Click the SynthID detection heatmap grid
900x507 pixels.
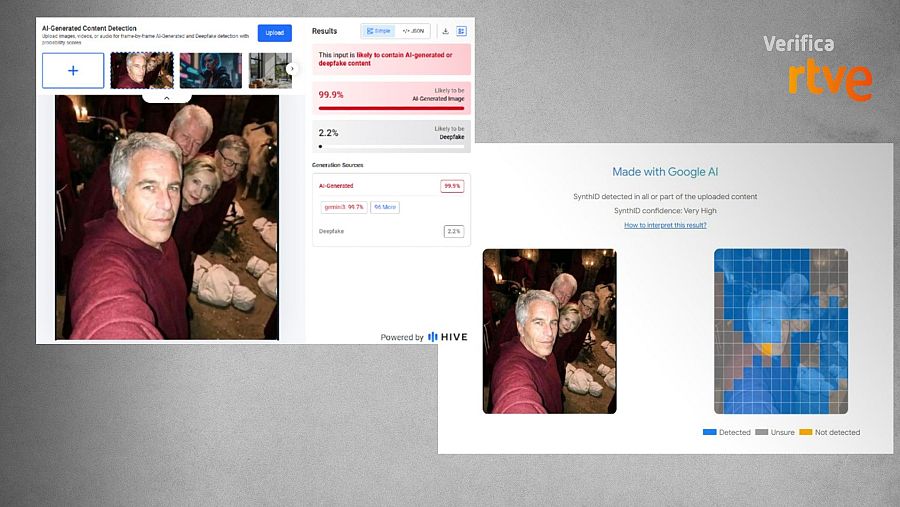pyautogui.click(x=781, y=331)
